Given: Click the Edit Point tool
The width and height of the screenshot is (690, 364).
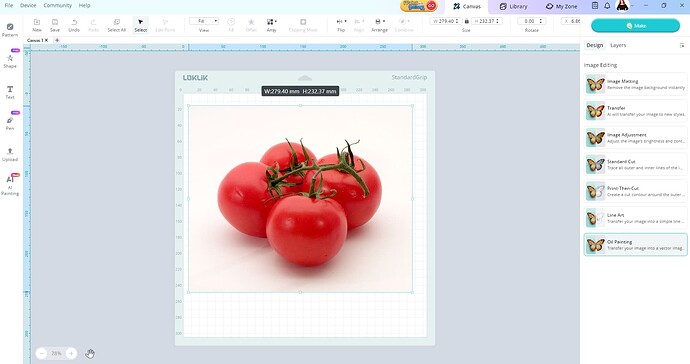Looking at the screenshot, I should [165, 25].
